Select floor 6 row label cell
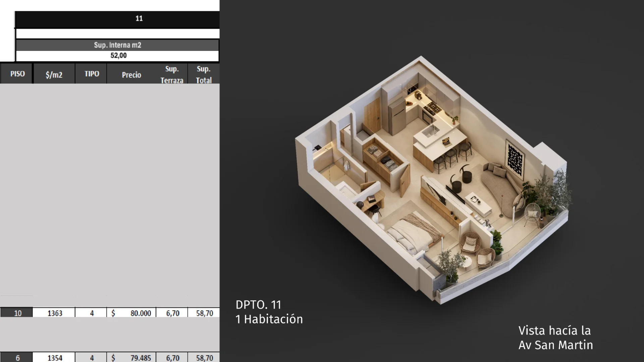The height and width of the screenshot is (362, 644). [x=17, y=358]
